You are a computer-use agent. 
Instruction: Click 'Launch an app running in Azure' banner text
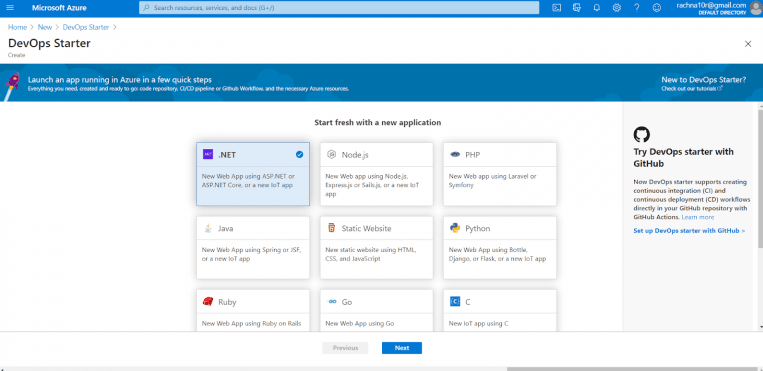120,80
